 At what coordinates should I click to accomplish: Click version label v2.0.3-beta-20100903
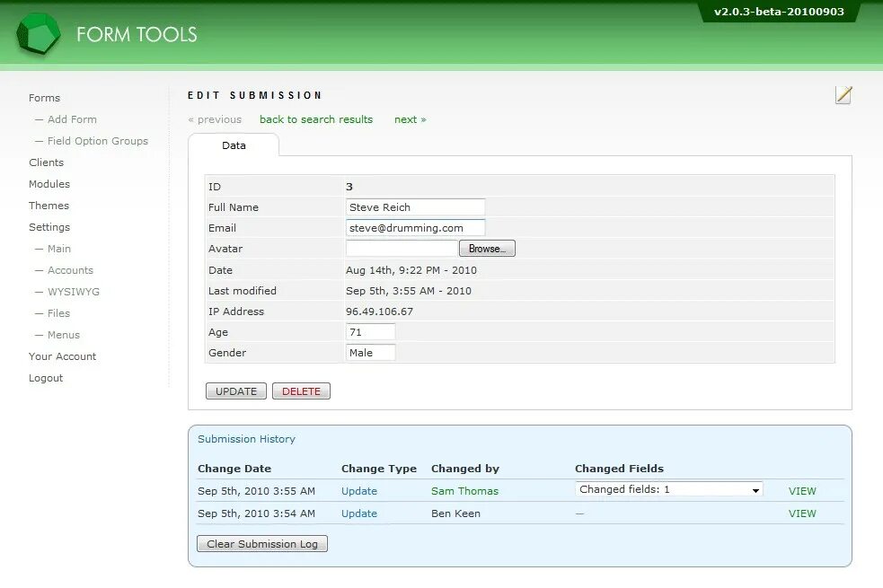779,12
